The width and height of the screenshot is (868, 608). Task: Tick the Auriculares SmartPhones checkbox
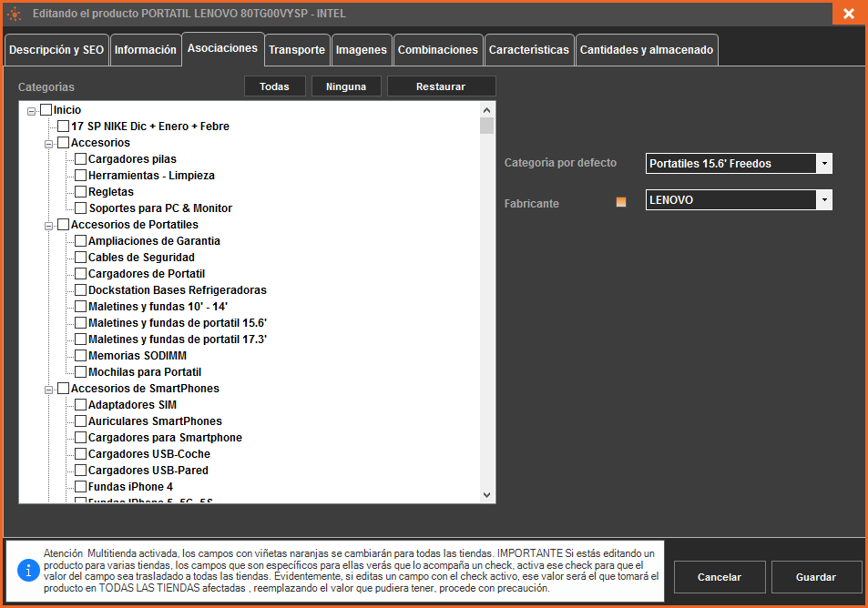(x=80, y=421)
